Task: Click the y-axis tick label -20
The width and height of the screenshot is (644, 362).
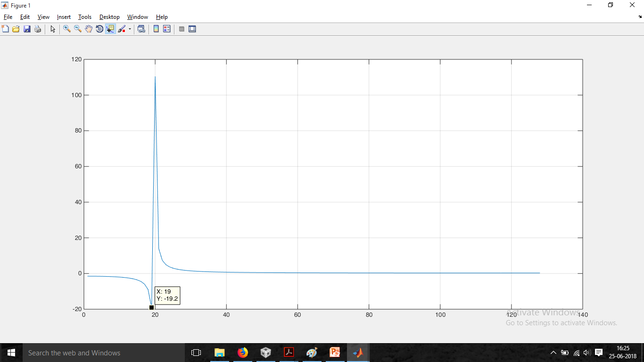Action: [x=76, y=309]
